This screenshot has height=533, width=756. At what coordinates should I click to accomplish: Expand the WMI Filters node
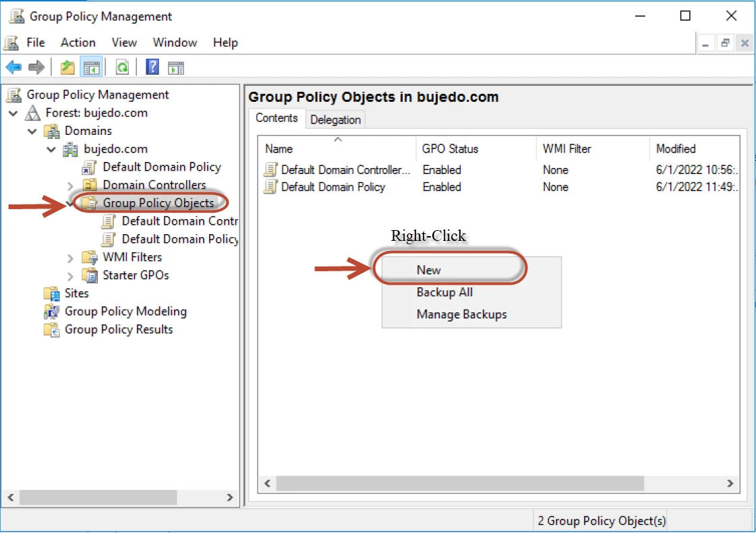[x=70, y=258]
